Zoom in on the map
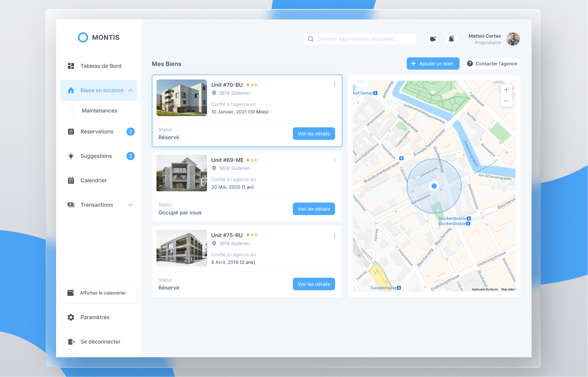The width and height of the screenshot is (588, 377). click(506, 90)
